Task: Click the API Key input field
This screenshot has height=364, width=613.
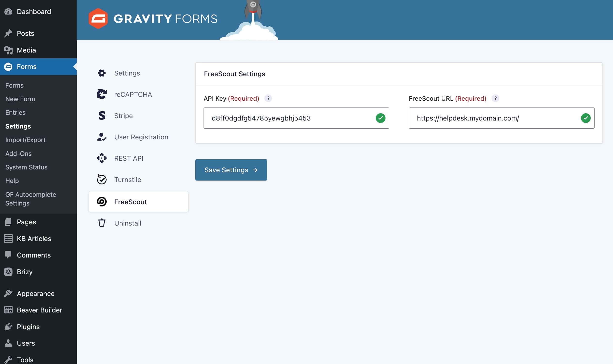Action: [296, 118]
